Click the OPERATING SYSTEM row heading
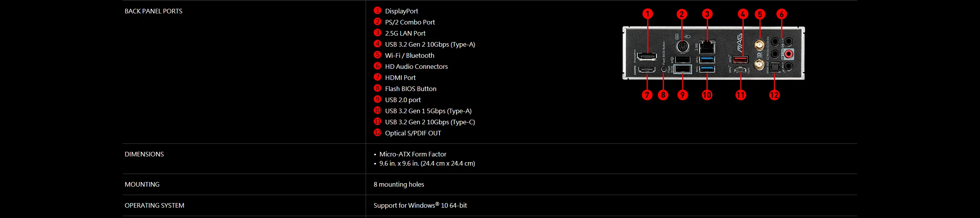The width and height of the screenshot is (980, 218). (x=154, y=205)
